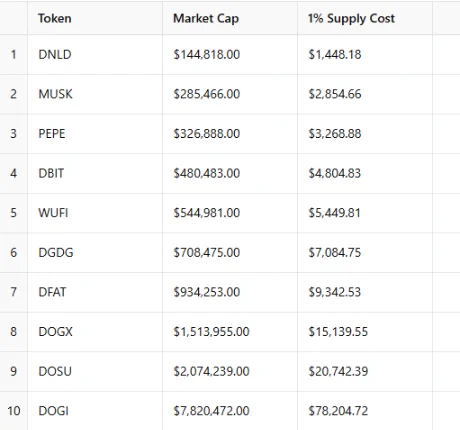
Task: Select the $7,820,472.00 market cap cell
Action: coord(230,411)
